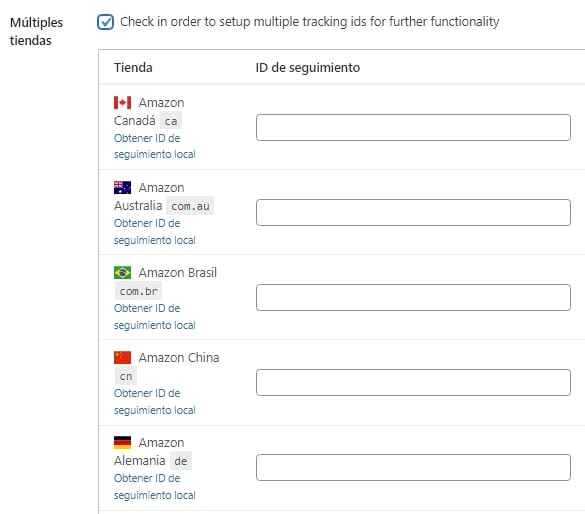The image size is (585, 514).
Task: Click the com.br domain code tag
Action: tap(138, 291)
